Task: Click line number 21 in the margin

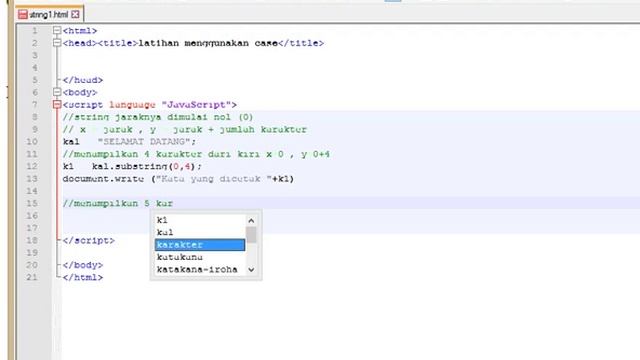Action: click(32, 278)
